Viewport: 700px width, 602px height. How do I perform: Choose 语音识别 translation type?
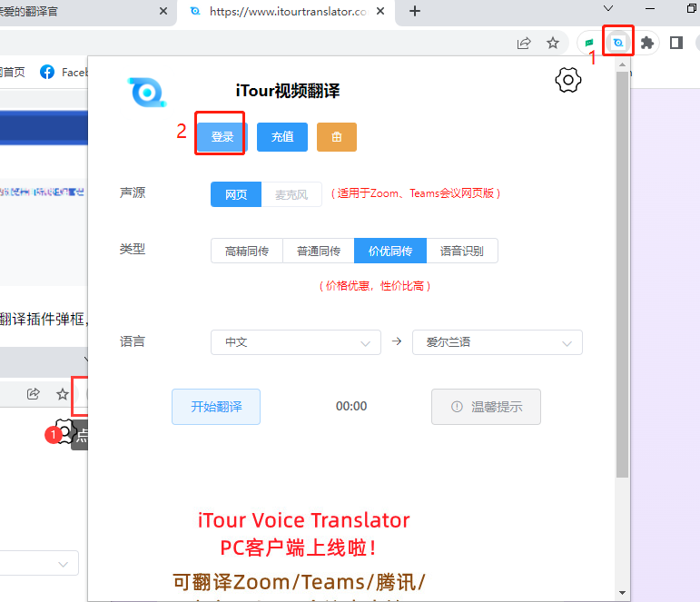(462, 251)
